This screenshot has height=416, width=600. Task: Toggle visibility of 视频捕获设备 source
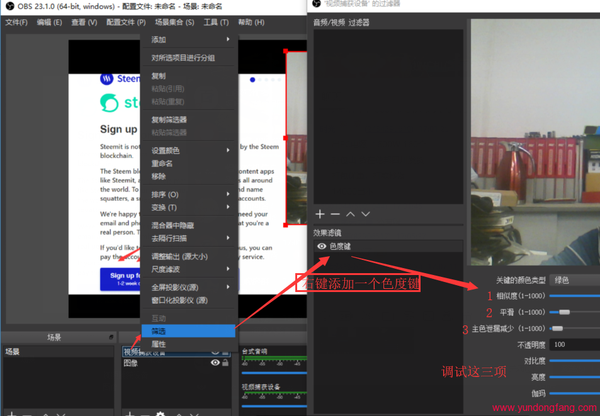[215, 352]
